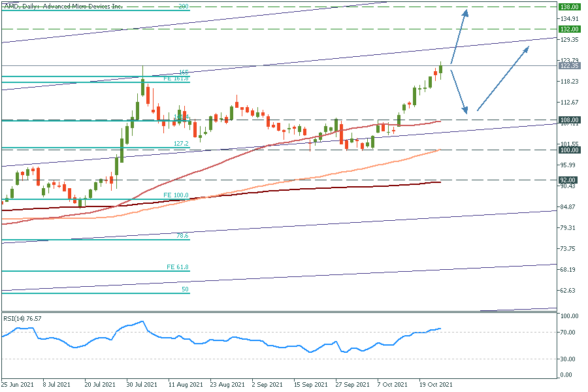The height and width of the screenshot is (392, 588).
Task: Select the RSI 70.00 axis label
Action: [x=568, y=333]
